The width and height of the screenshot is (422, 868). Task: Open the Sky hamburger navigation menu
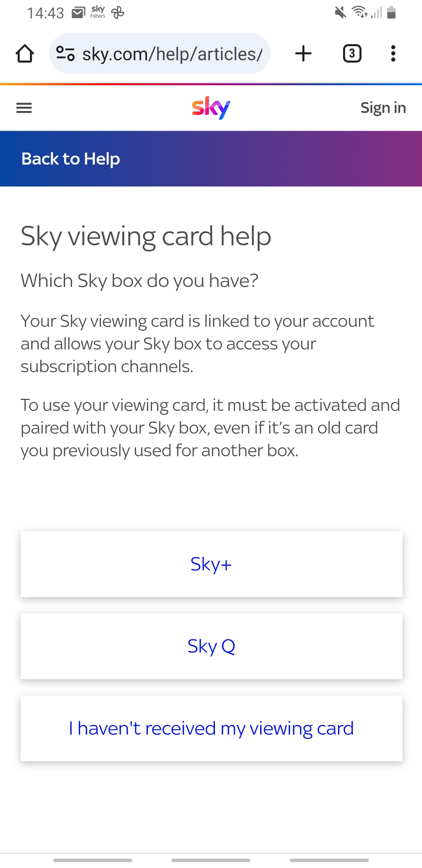point(24,108)
